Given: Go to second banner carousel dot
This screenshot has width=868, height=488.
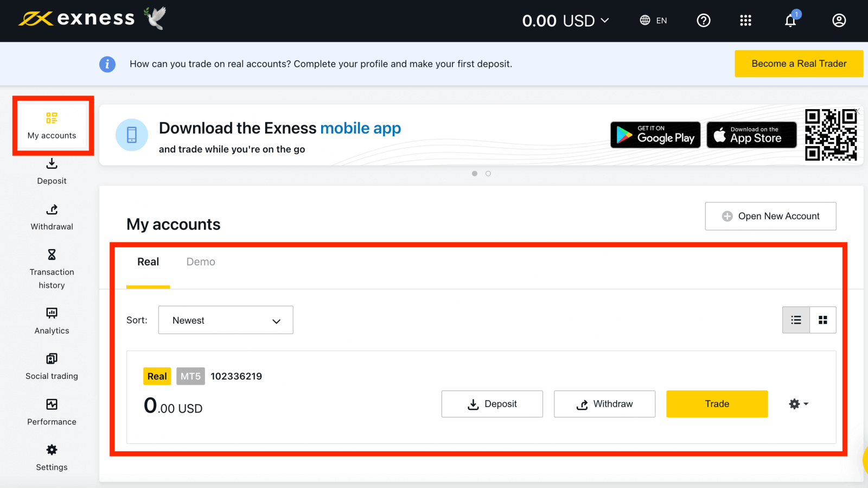Looking at the screenshot, I should 488,174.
